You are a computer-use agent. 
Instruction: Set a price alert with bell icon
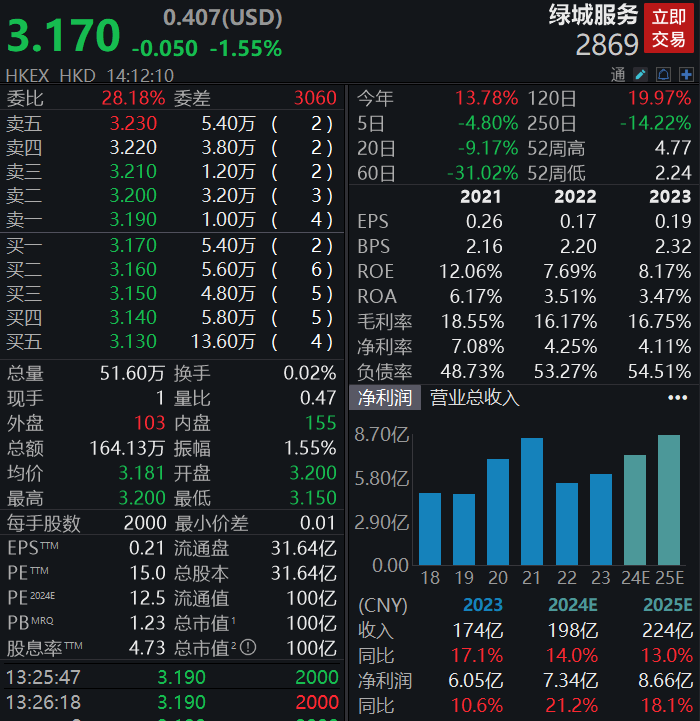tap(663, 75)
